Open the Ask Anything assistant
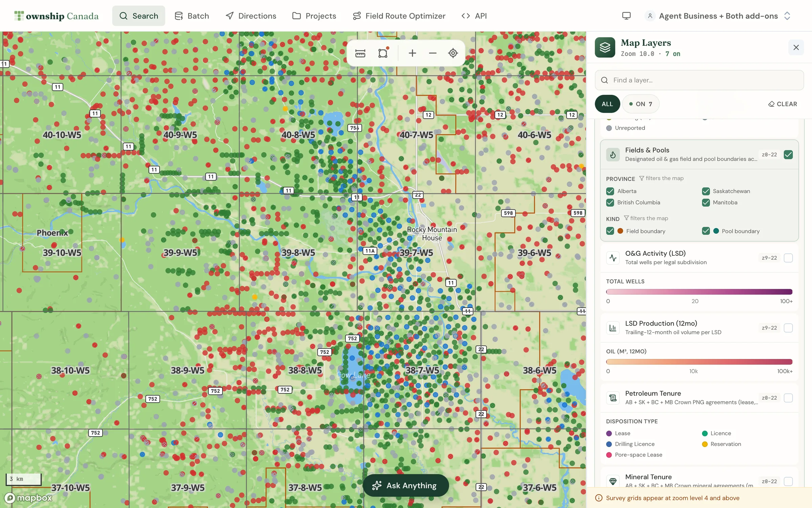 coord(405,486)
